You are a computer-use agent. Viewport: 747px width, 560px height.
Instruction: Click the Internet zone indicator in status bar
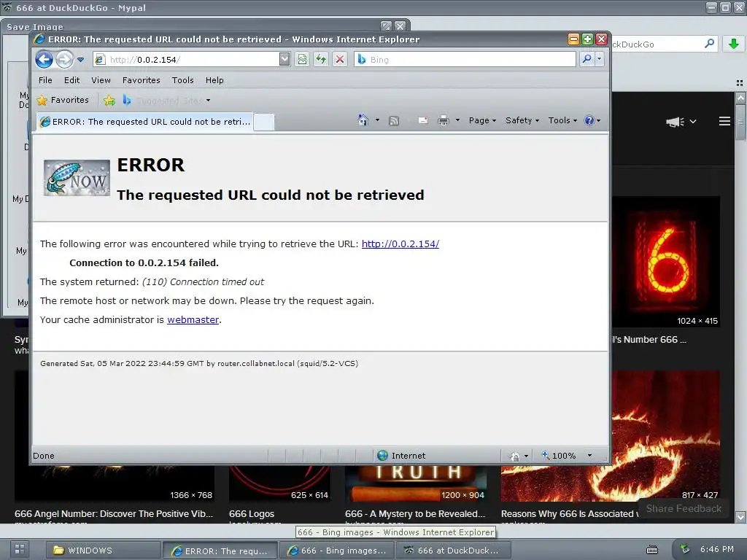click(401, 456)
